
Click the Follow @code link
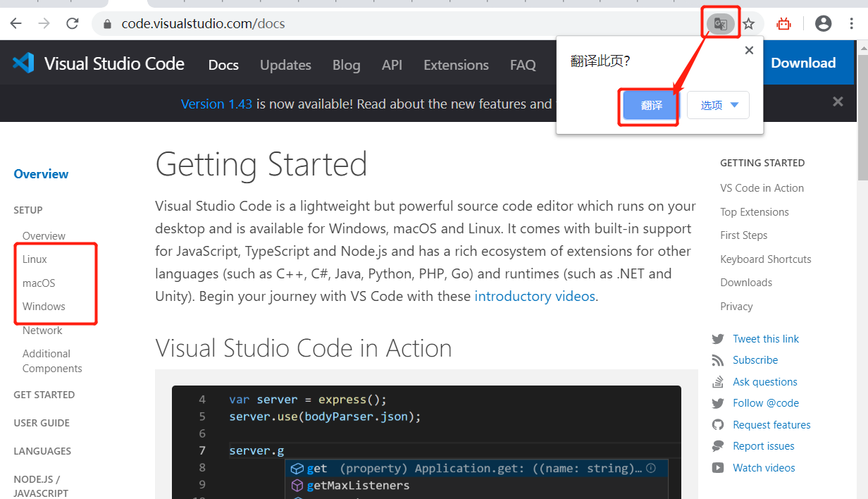[x=766, y=403]
